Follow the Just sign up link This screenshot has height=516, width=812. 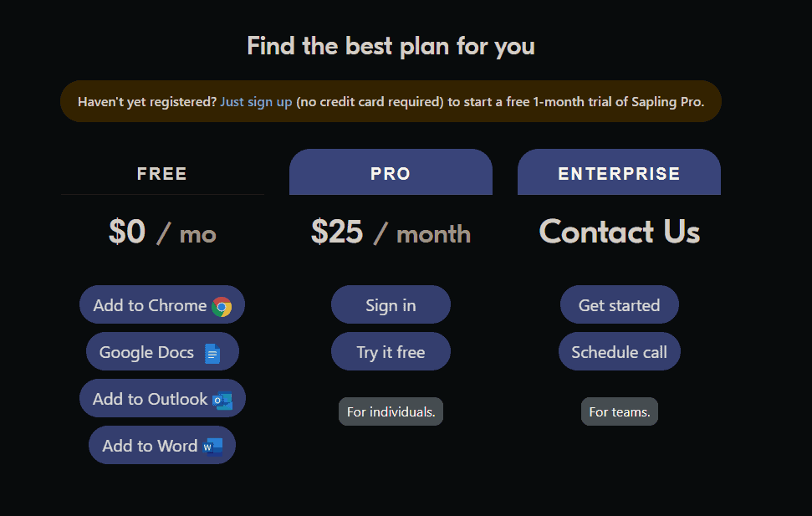257,101
